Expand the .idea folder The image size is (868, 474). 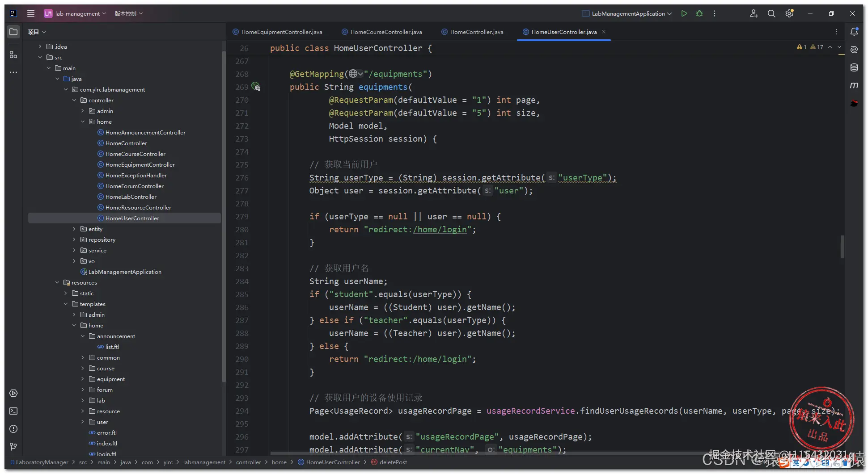(x=40, y=46)
